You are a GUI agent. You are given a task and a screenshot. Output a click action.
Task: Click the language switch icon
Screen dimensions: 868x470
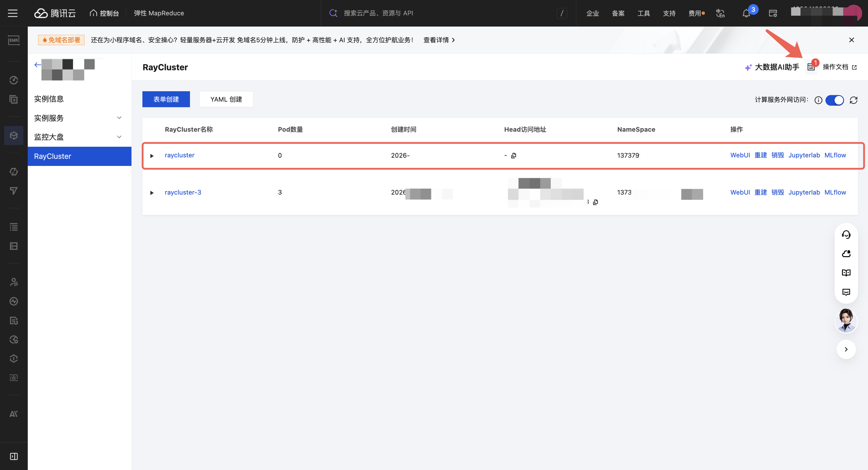(x=720, y=13)
